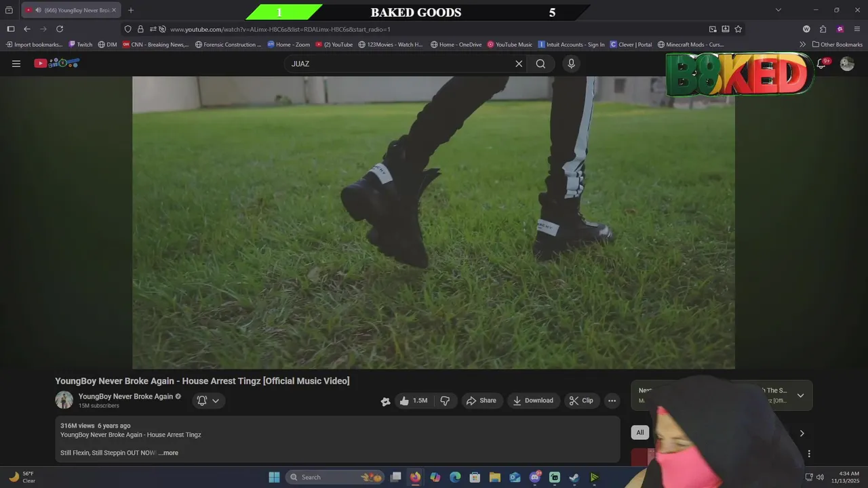Open Other Bookmarks folder

tap(837, 45)
